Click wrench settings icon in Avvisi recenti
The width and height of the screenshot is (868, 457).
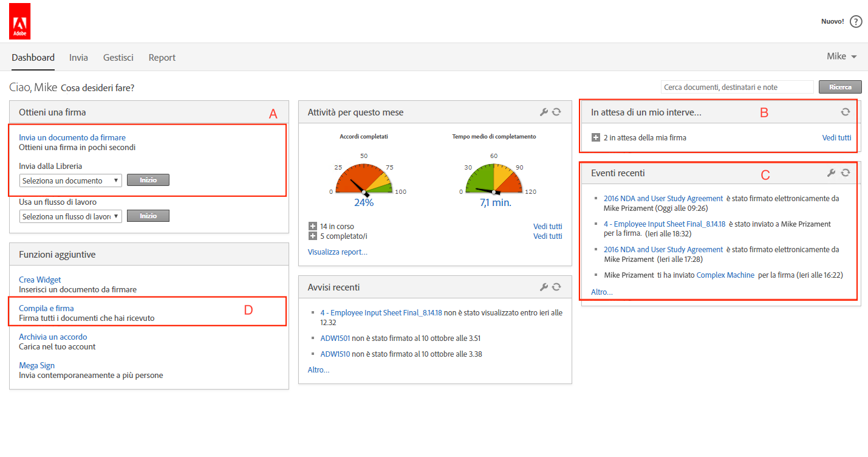[544, 287]
